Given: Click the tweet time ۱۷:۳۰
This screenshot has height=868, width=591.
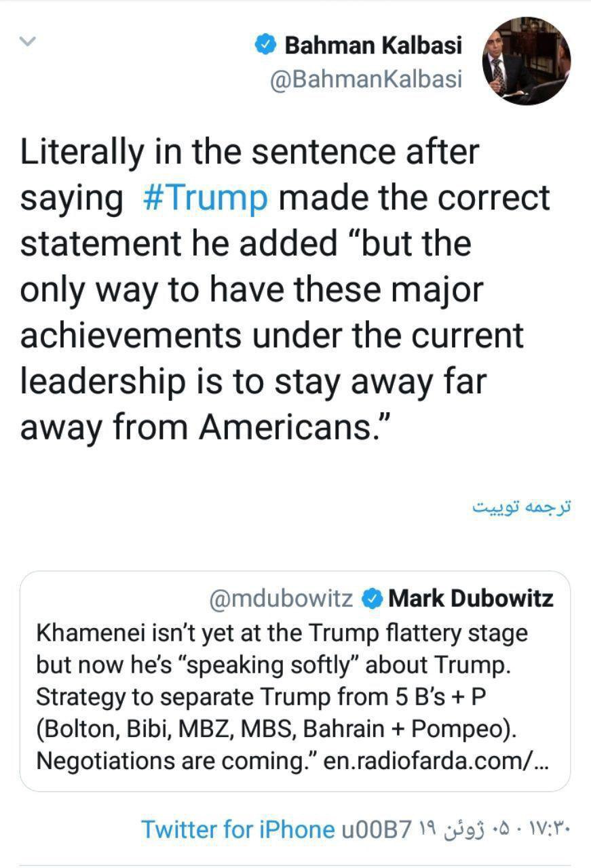Looking at the screenshot, I should pyautogui.click(x=551, y=829).
